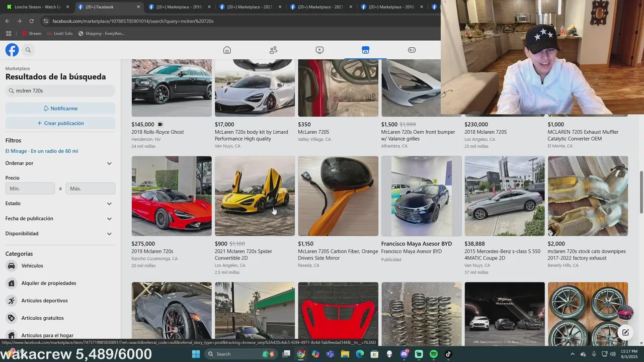
Task: Click the browser Back arrow
Action: tap(7, 21)
